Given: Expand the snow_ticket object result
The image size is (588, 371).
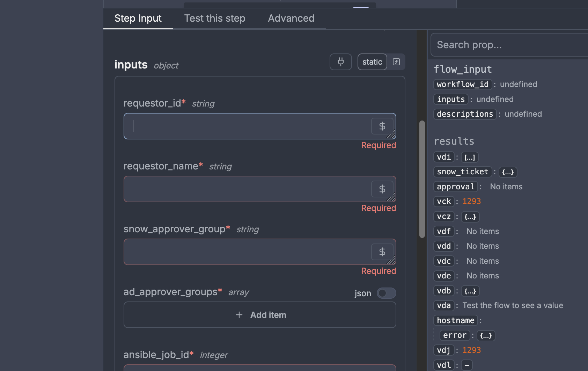Looking at the screenshot, I should click(x=508, y=172).
